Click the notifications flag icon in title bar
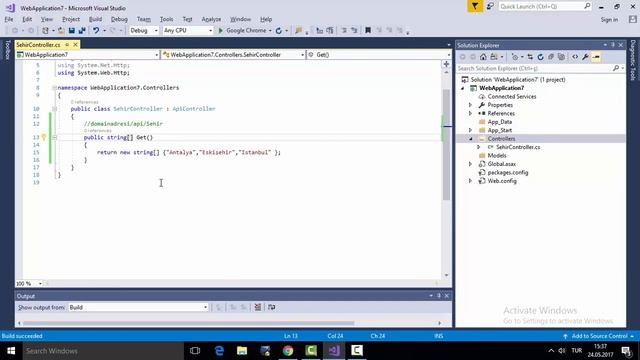The image size is (640, 360). point(475,6)
